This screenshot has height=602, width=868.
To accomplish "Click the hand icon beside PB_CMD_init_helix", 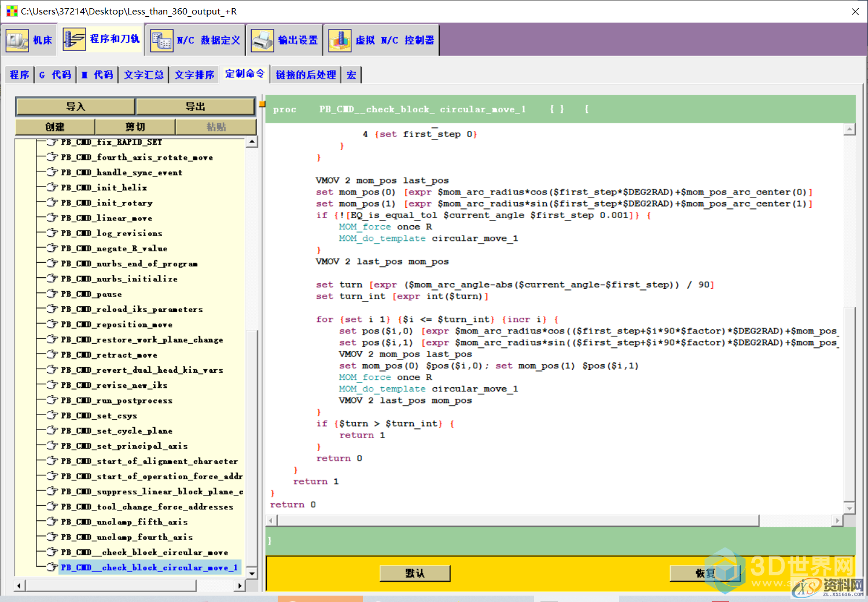I will pyautogui.click(x=53, y=188).
